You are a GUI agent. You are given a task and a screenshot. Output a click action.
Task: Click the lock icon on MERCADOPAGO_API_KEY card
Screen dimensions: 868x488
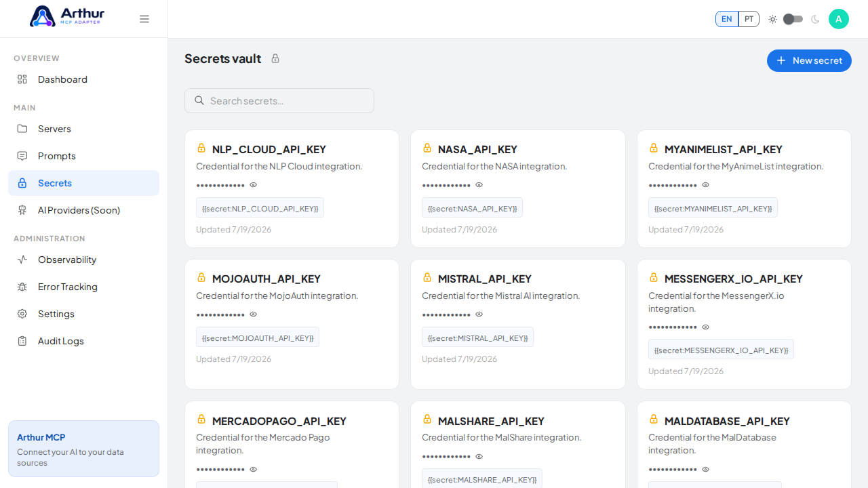coord(201,420)
